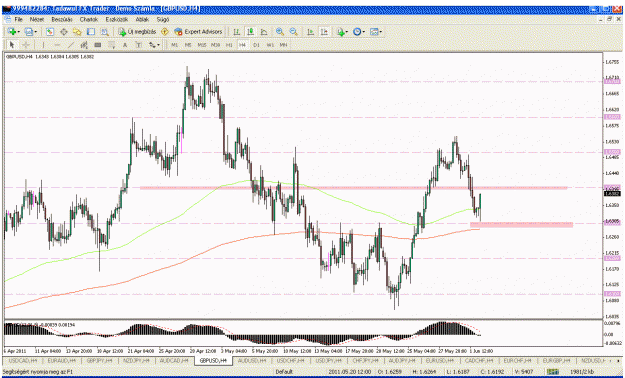Viewport: 625px width, 378px height.
Task: Zoom in on the chart
Action: point(280,32)
